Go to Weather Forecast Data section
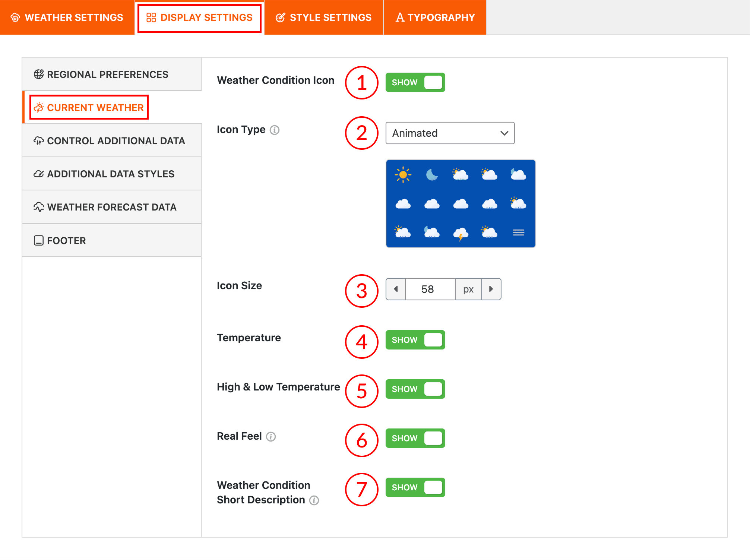This screenshot has width=750, height=560. tap(111, 207)
